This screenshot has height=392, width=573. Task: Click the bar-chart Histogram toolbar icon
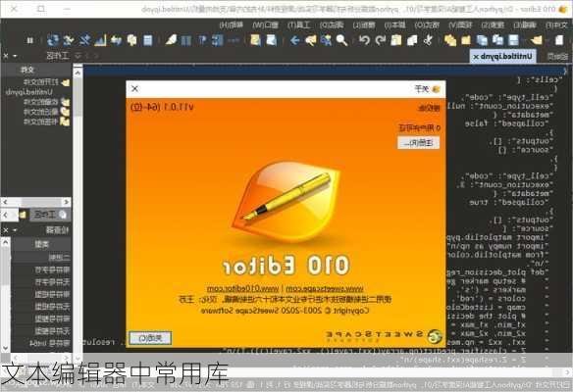[100, 40]
